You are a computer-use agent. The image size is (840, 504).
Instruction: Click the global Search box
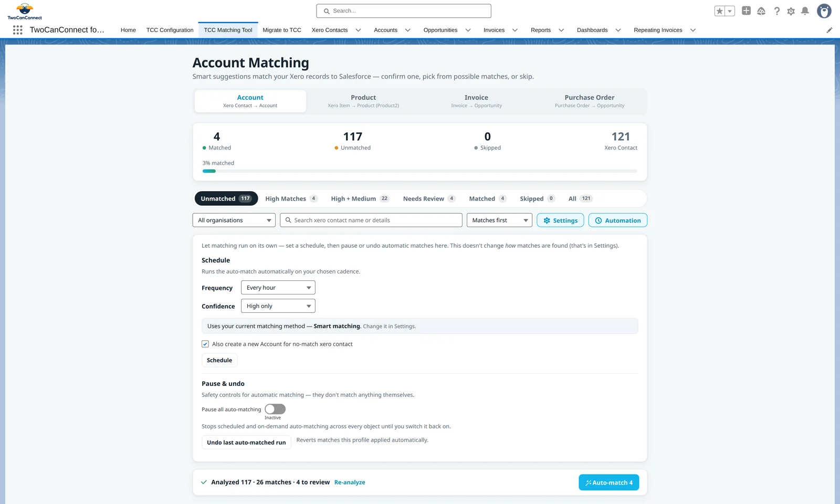(404, 11)
